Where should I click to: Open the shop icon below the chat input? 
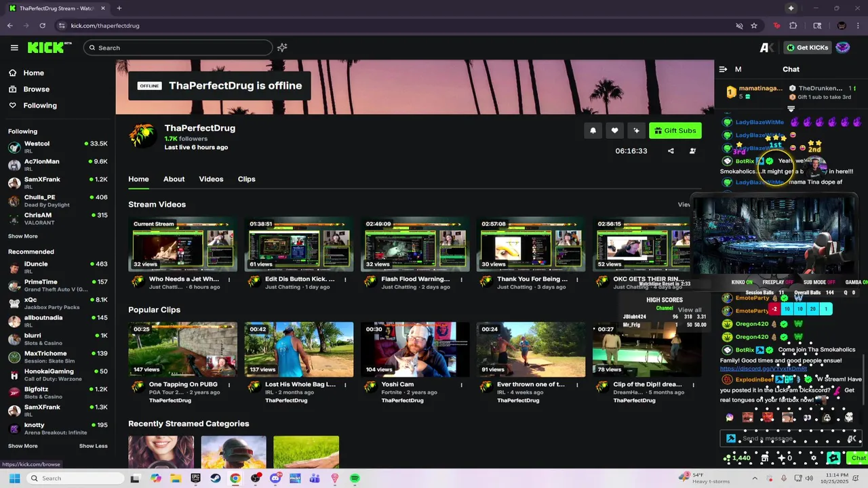point(764,458)
